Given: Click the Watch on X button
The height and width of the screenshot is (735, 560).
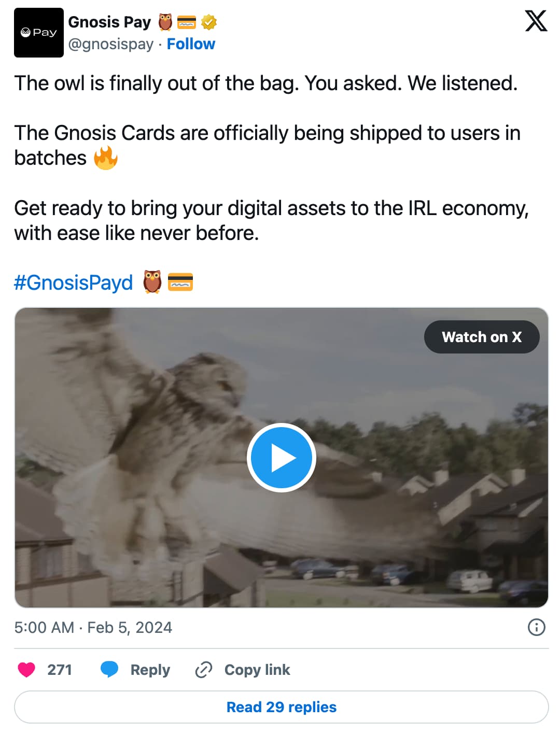Looking at the screenshot, I should (x=482, y=337).
